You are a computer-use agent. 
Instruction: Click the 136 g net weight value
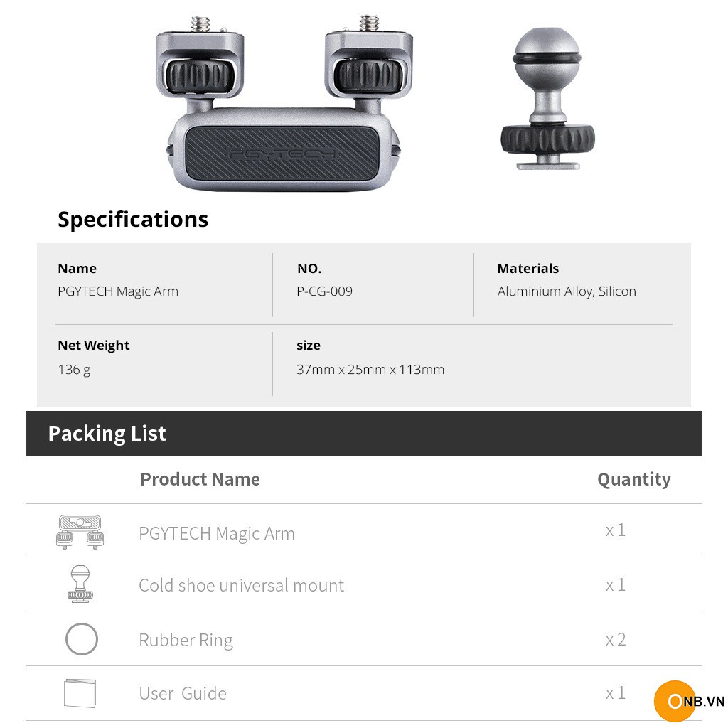point(74,370)
